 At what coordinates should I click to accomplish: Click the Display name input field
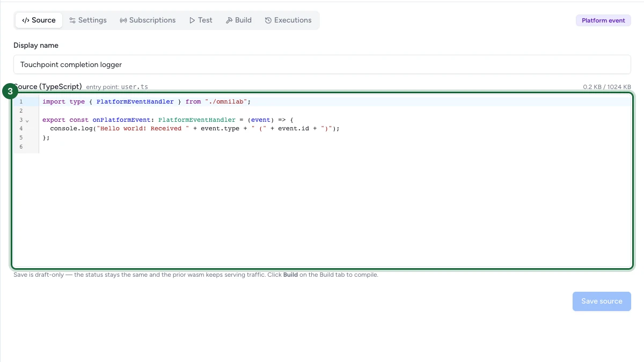point(322,64)
